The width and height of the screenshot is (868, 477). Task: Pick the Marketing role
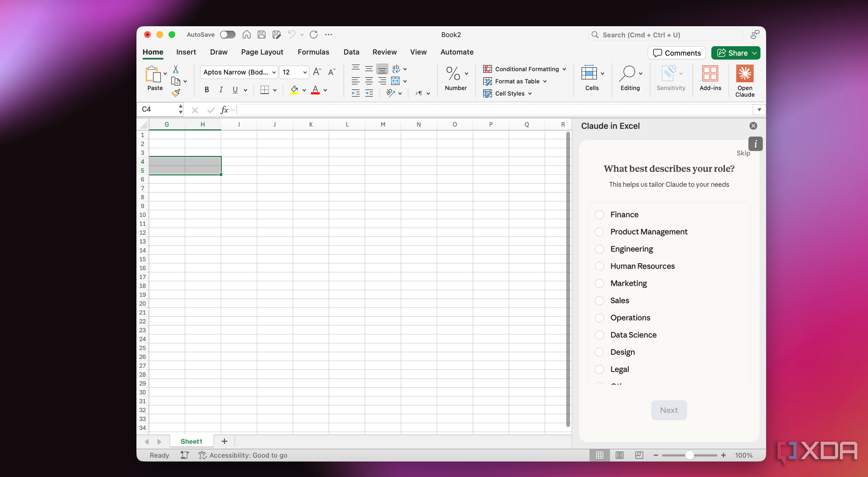599,283
